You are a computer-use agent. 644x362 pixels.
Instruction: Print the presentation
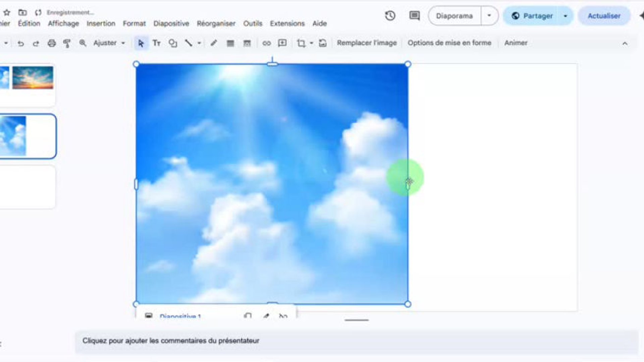52,43
